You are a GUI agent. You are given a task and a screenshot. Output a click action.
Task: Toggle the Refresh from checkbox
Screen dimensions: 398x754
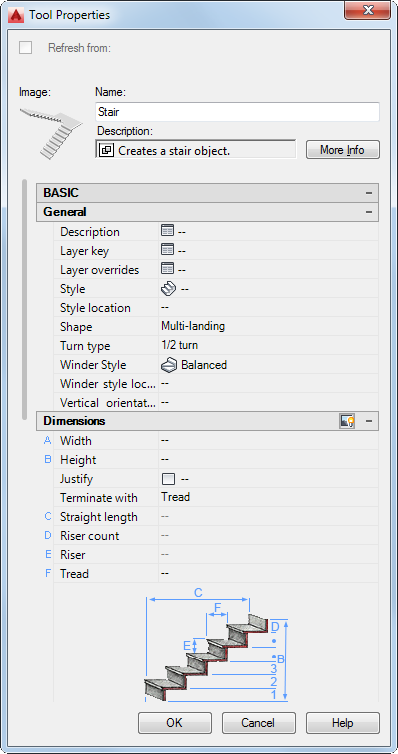[x=25, y=48]
